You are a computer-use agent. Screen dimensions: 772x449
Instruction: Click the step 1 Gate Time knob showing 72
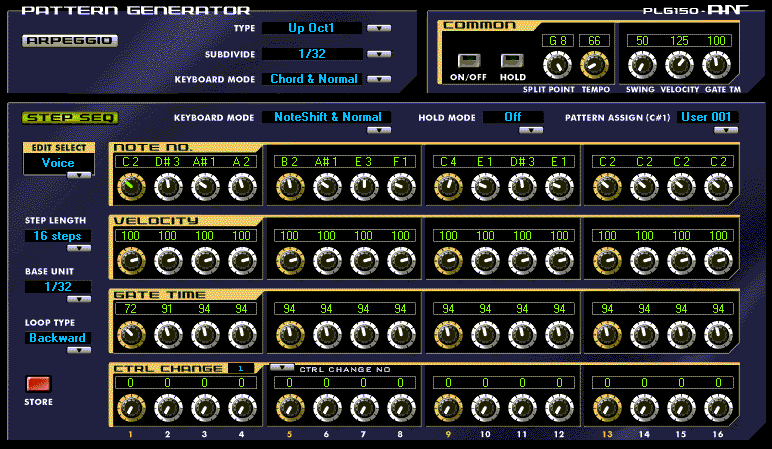tap(131, 335)
